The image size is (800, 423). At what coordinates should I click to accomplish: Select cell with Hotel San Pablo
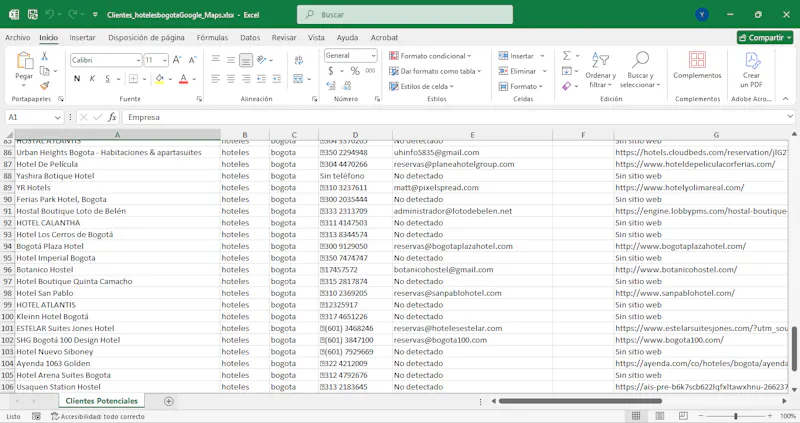click(x=117, y=293)
